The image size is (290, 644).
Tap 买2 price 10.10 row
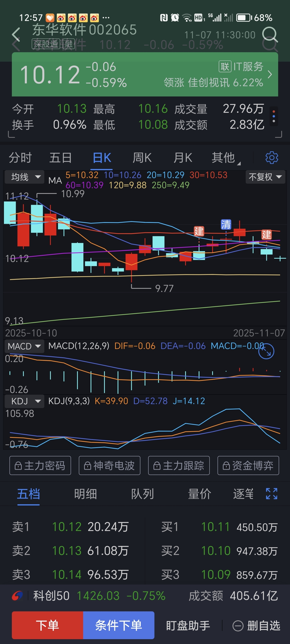219,550
